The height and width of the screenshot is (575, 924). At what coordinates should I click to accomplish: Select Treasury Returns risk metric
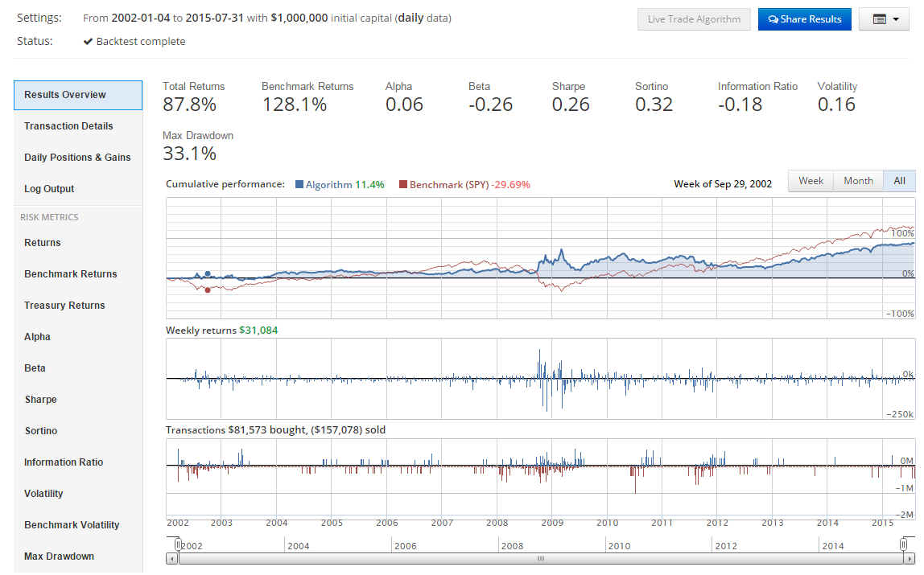(64, 306)
